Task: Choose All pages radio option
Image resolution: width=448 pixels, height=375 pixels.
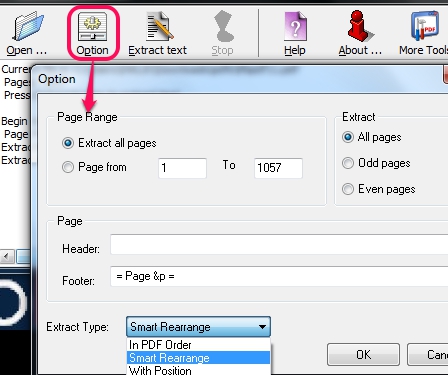Action: 348,137
